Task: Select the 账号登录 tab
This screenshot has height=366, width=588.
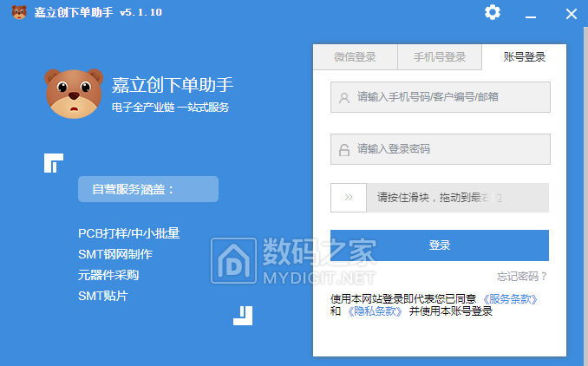Action: tap(524, 57)
